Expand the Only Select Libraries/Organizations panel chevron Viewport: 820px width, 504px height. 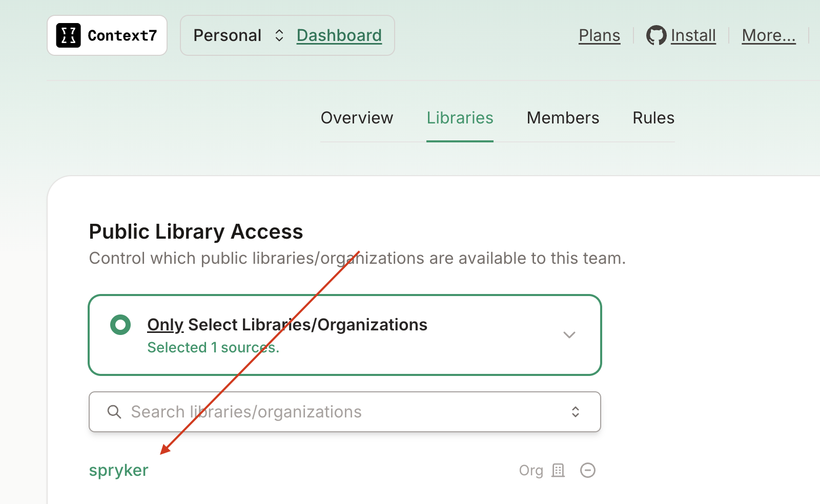click(x=569, y=334)
